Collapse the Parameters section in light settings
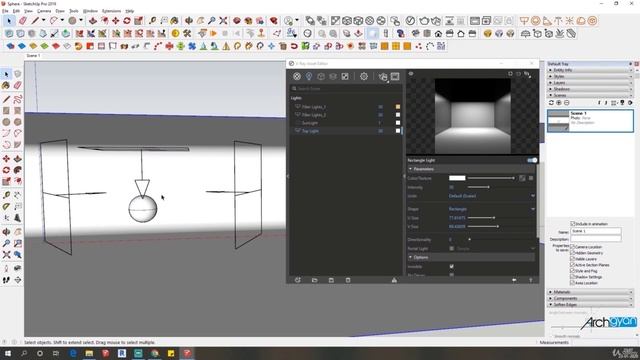640x360 pixels. click(471, 169)
